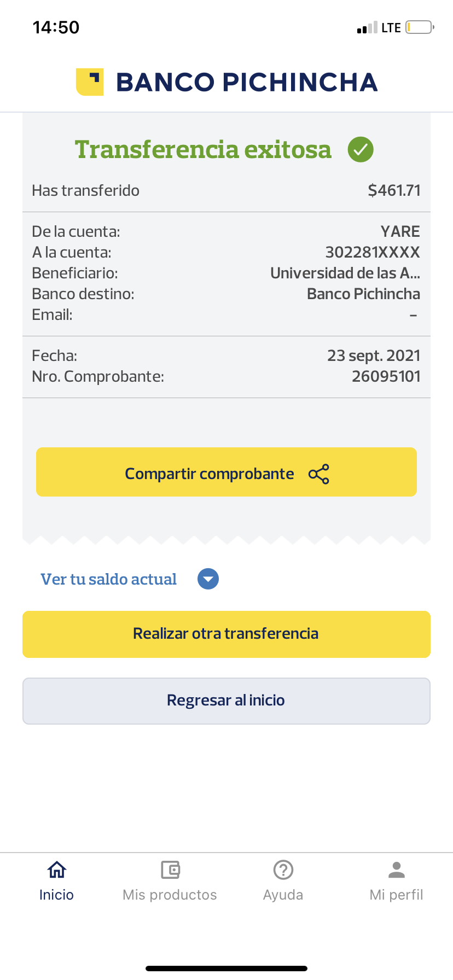Tap the transferred amount $461.71

click(394, 190)
